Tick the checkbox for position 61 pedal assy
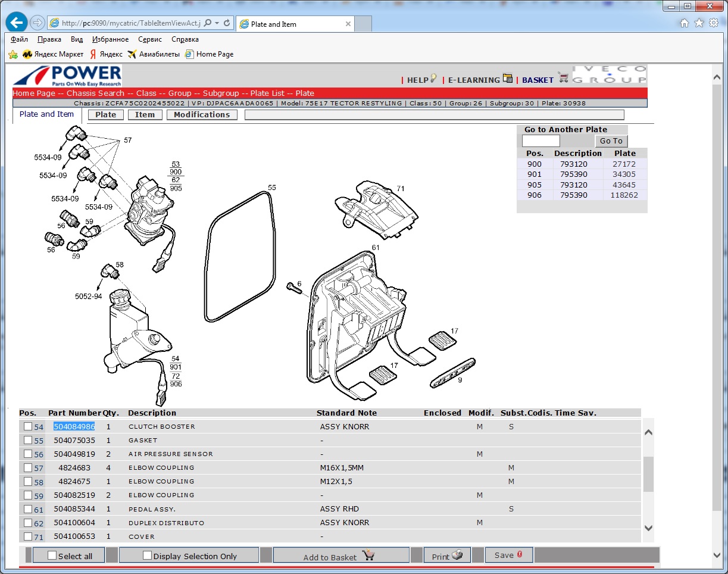Image resolution: width=728 pixels, height=574 pixels. (28, 509)
